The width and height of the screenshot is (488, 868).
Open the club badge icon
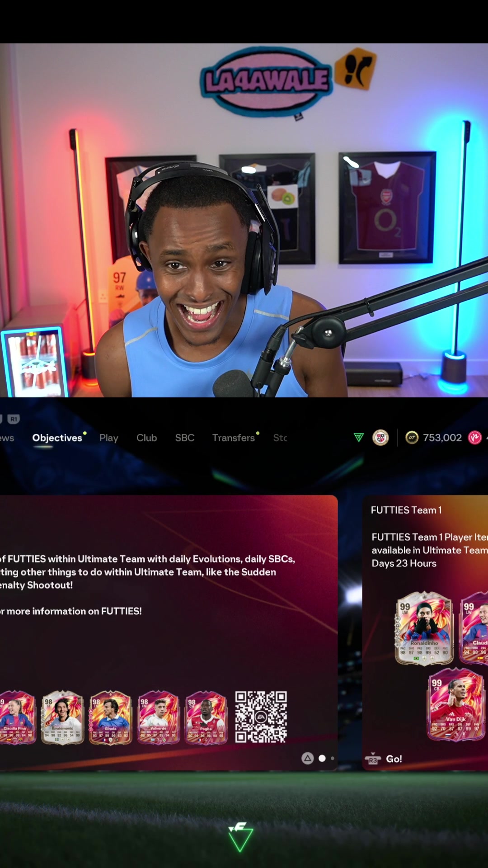[x=380, y=438]
